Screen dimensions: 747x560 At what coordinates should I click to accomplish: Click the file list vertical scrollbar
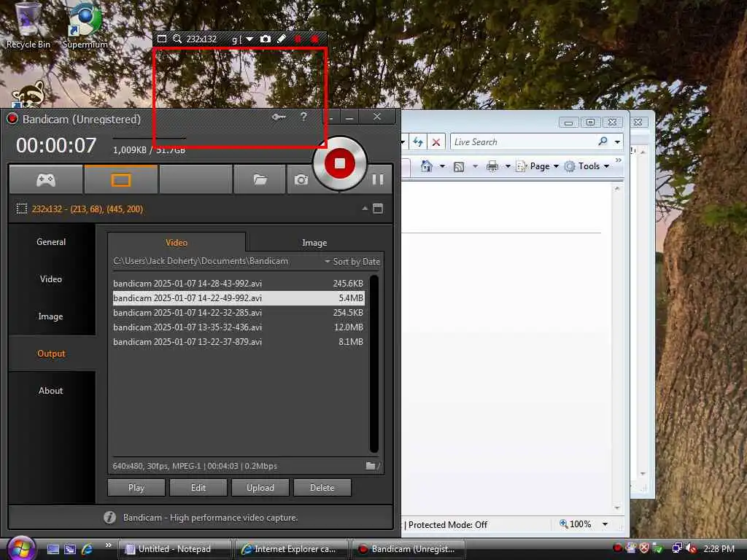(374, 364)
